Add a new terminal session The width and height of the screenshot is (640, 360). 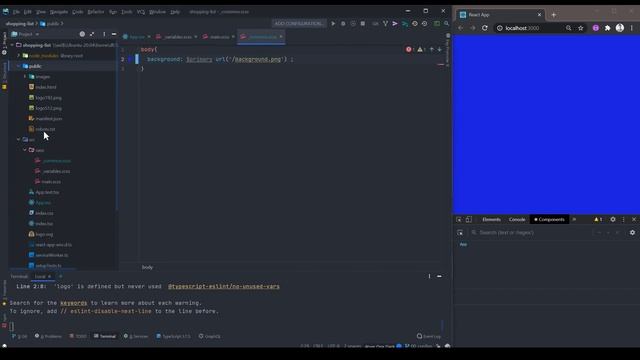[x=60, y=276]
